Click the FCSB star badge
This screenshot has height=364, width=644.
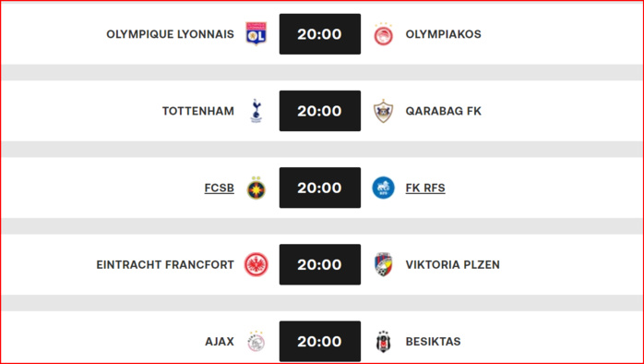[x=256, y=188]
